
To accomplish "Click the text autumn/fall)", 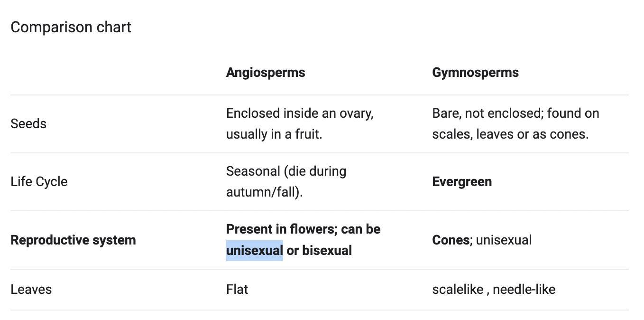I will pos(265,192).
